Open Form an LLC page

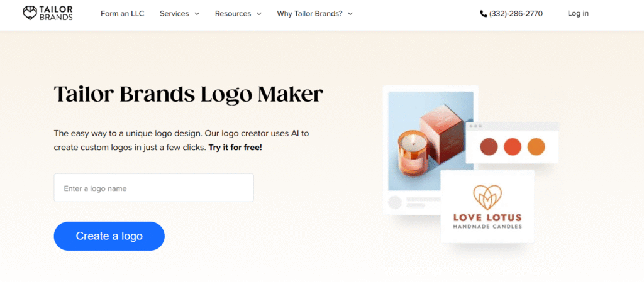click(x=123, y=14)
